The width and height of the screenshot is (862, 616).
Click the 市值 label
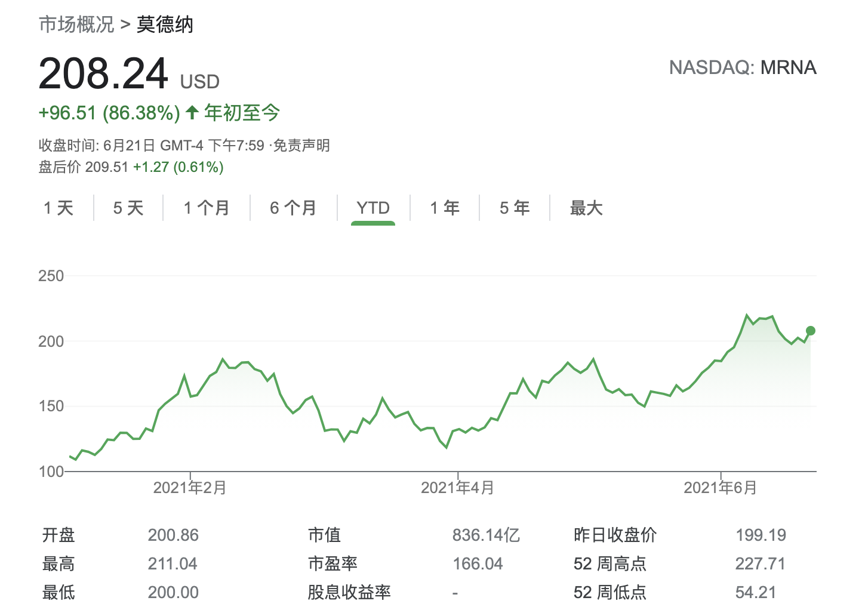[324, 535]
